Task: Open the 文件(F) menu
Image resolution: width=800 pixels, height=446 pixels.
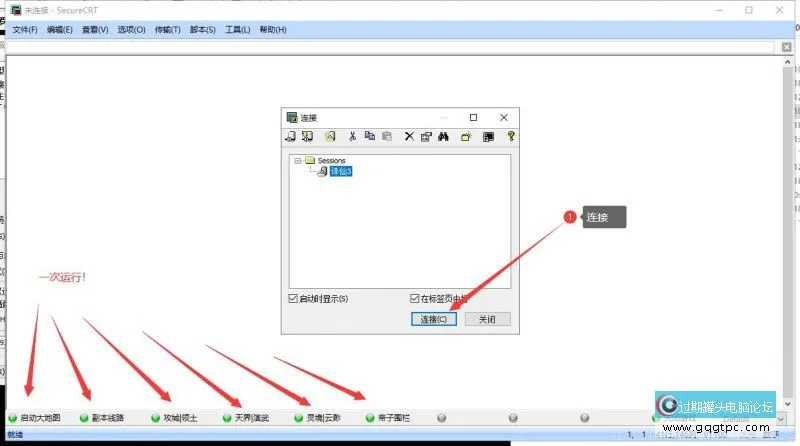Action: click(25, 30)
